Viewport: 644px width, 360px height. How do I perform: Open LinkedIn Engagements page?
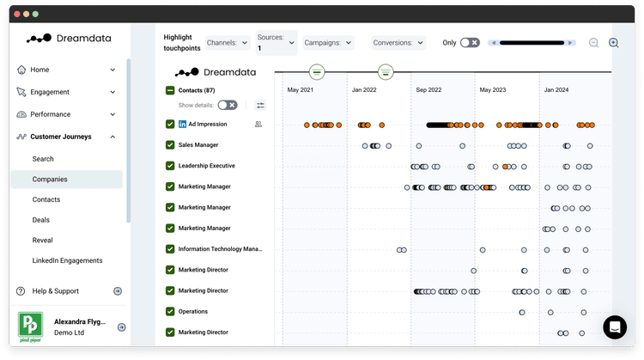pos(67,260)
